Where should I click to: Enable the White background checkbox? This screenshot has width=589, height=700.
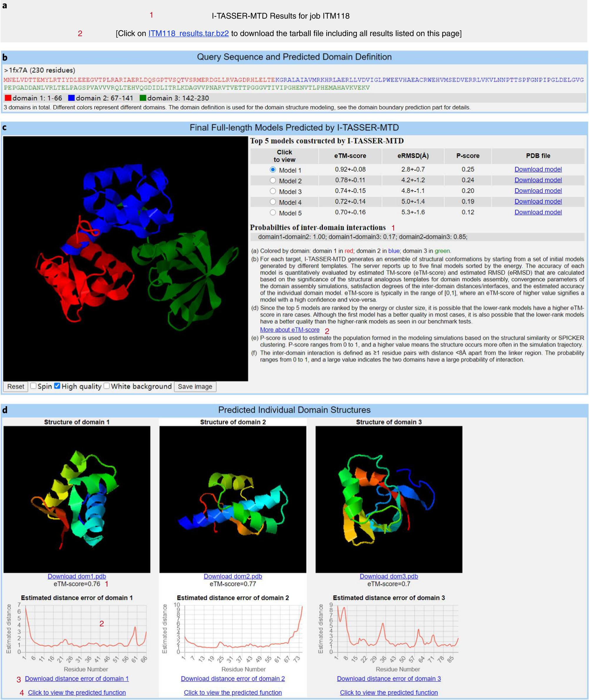pos(107,386)
